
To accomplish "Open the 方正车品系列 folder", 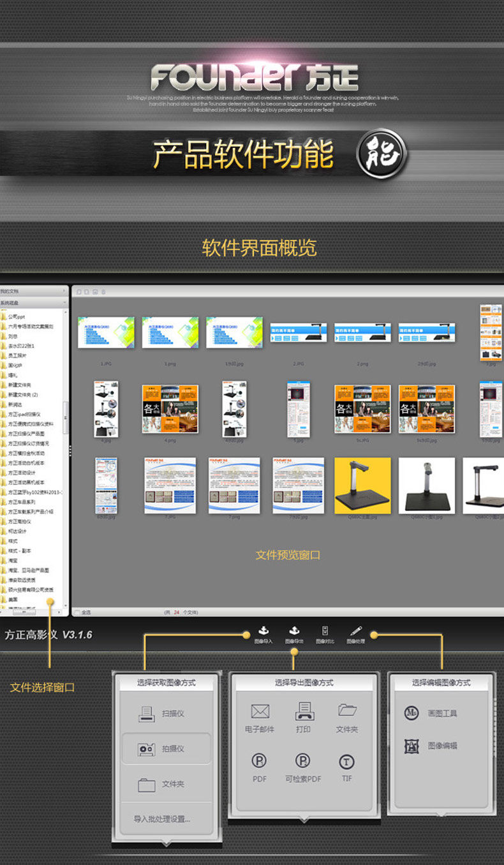I will pyautogui.click(x=19, y=501).
